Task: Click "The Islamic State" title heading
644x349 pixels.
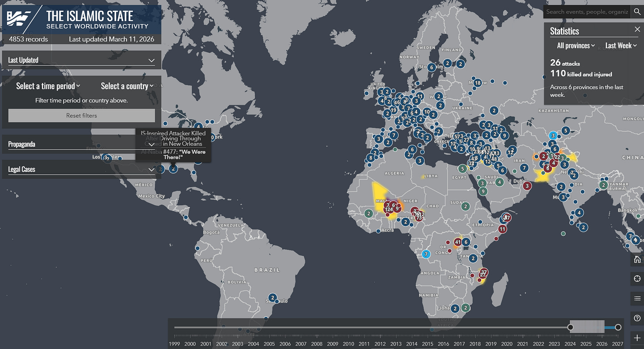Action: [x=90, y=16]
